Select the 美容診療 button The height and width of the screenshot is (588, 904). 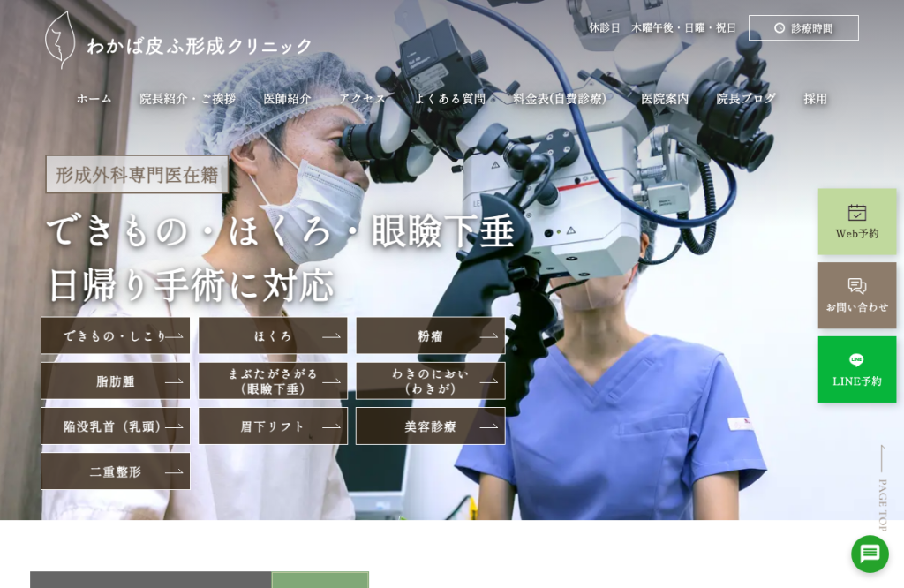[x=431, y=426]
